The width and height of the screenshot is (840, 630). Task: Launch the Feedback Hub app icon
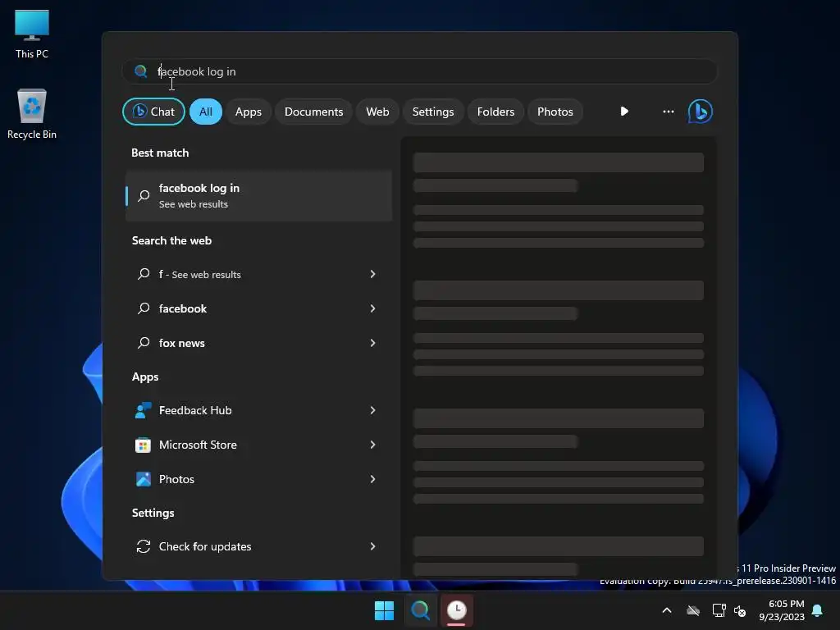(143, 410)
